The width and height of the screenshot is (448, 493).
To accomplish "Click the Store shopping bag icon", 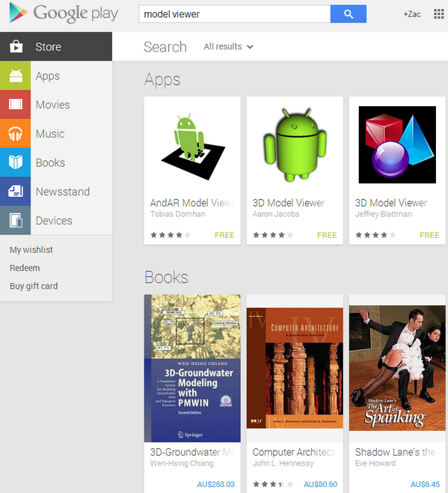I will click(x=16, y=46).
